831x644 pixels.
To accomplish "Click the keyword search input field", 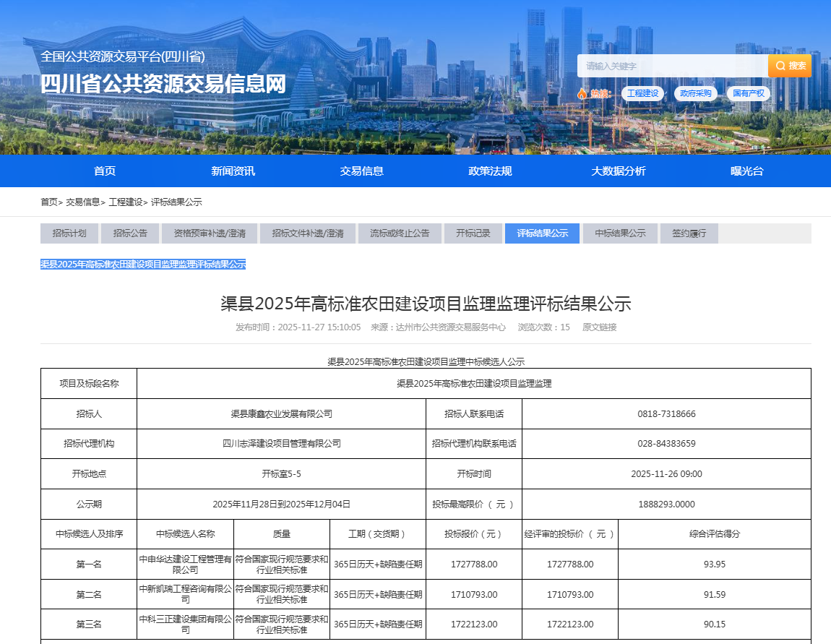I will pyautogui.click(x=672, y=66).
